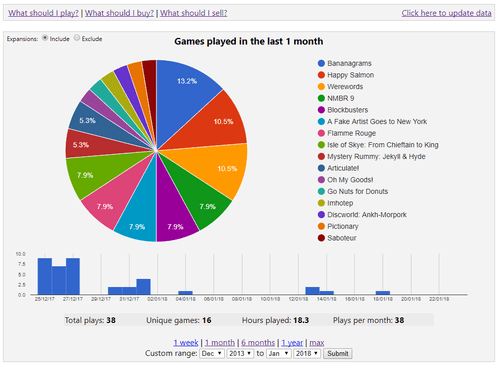Click legend text 'Mystery Rummy: Jekyll & Hyde'

376,157
